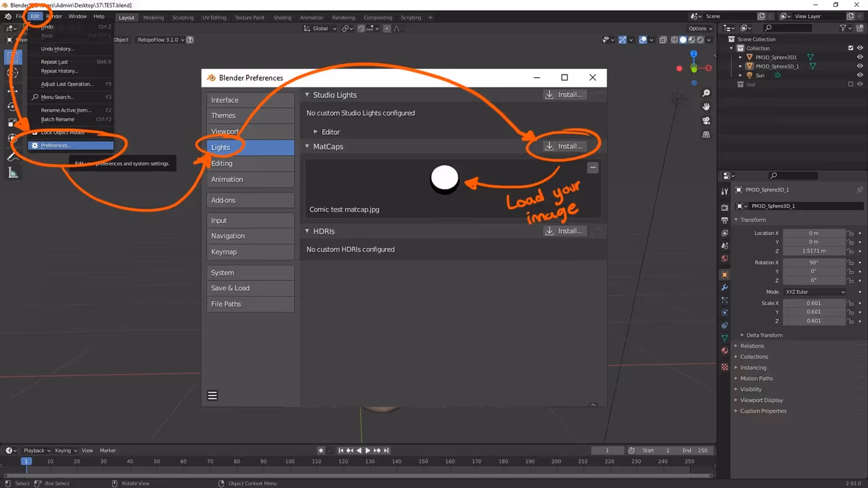The height and width of the screenshot is (488, 868).
Task: Remove Comic test matcap with minus button
Action: tap(593, 167)
